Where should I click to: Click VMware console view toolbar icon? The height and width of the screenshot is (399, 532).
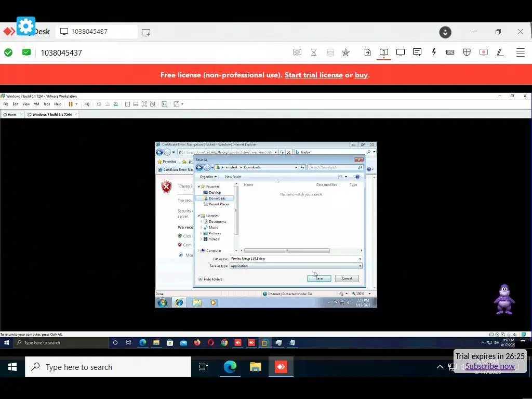click(165, 104)
